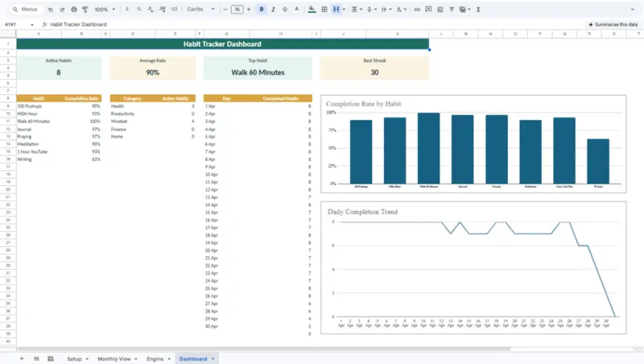
Task: Click the Insert link icon
Action: [417, 10]
